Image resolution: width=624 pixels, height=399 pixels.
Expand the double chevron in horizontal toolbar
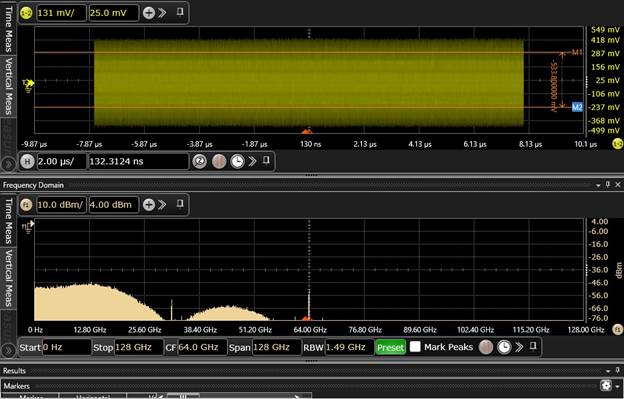coord(252,161)
